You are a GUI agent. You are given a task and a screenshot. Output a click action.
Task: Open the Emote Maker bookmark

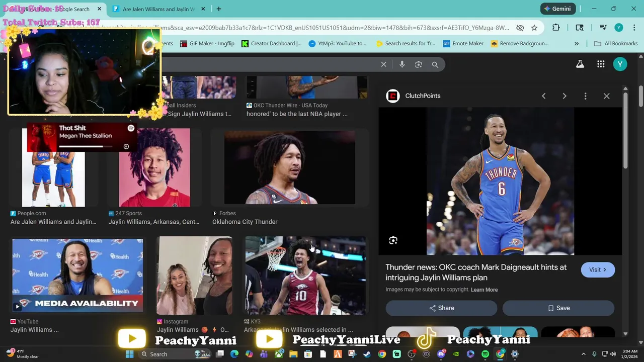tap(463, 43)
